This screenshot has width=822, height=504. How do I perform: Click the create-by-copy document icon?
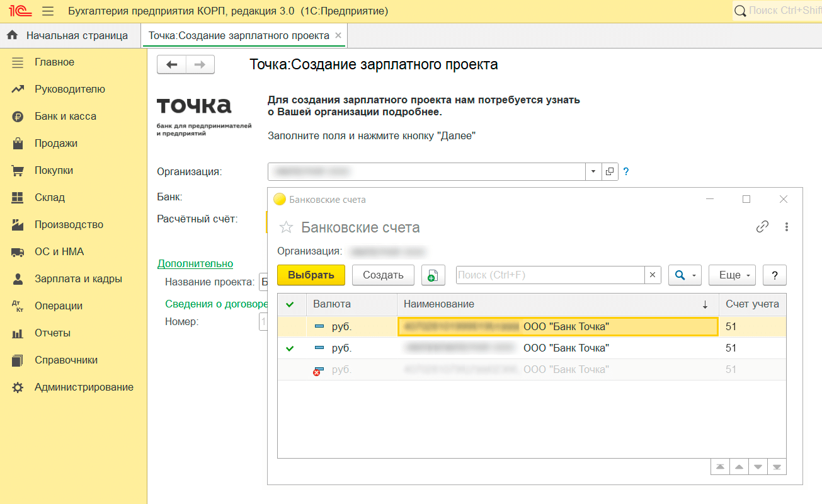433,275
